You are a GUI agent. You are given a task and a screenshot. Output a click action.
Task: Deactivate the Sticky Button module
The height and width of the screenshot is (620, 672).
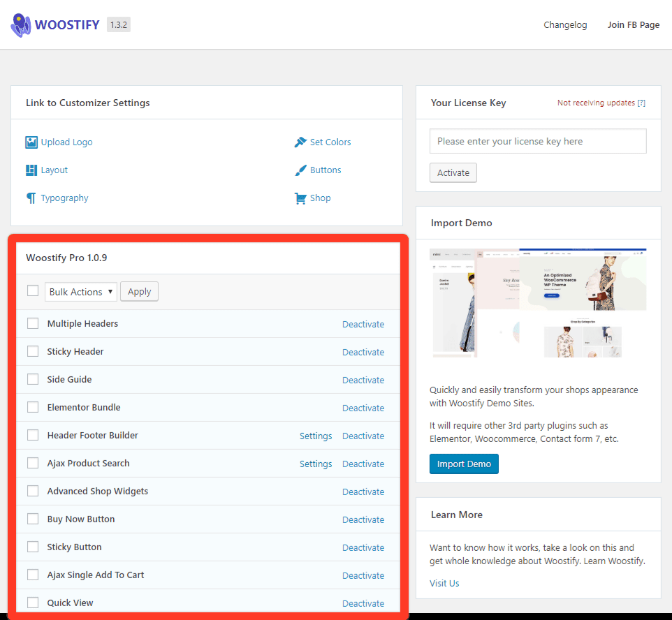coord(363,547)
